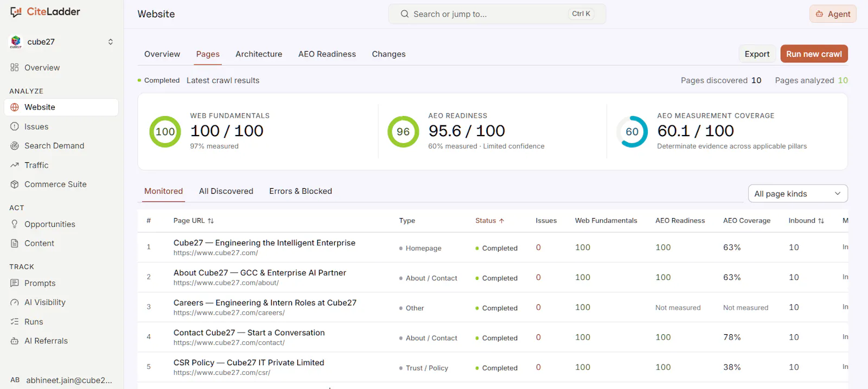Open AI Visibility in sidebar
This screenshot has width=868, height=389.
(61, 302)
